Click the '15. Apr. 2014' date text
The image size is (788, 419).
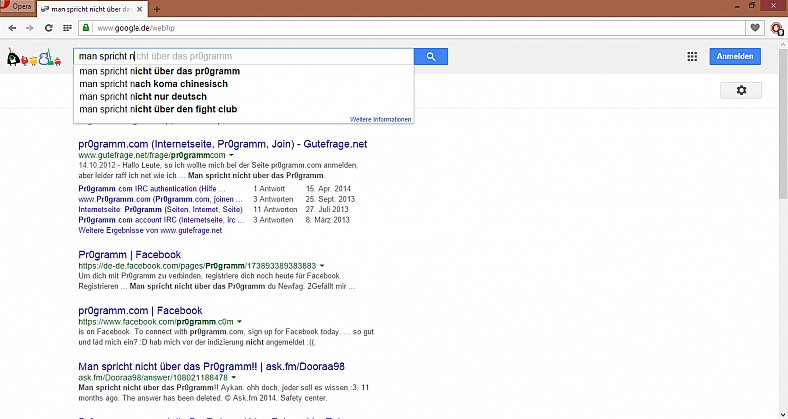click(x=328, y=189)
